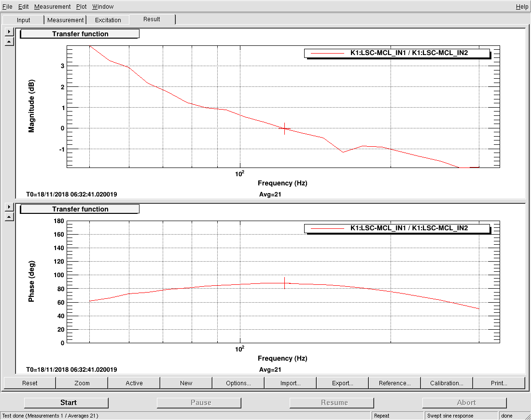531x420 pixels.
Task: Click Avg=21 under the magnitude plot
Action: [270, 195]
